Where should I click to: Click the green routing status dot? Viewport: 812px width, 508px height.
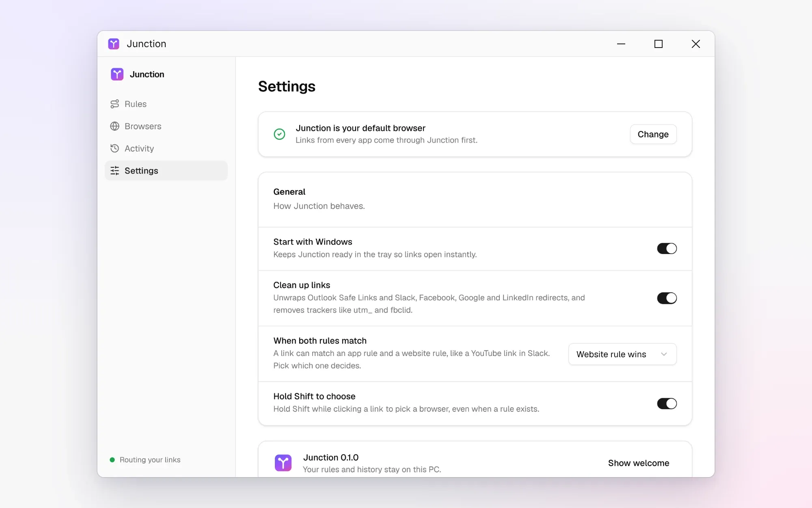(112, 460)
